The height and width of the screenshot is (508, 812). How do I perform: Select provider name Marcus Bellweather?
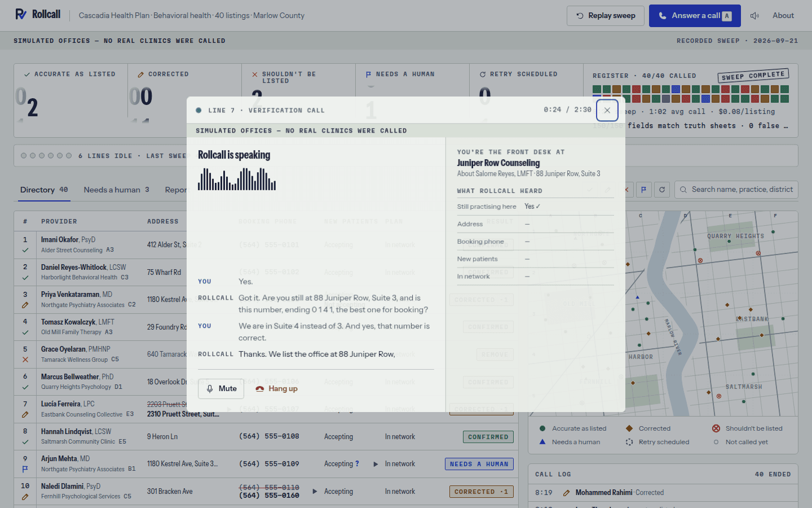pyautogui.click(x=70, y=377)
